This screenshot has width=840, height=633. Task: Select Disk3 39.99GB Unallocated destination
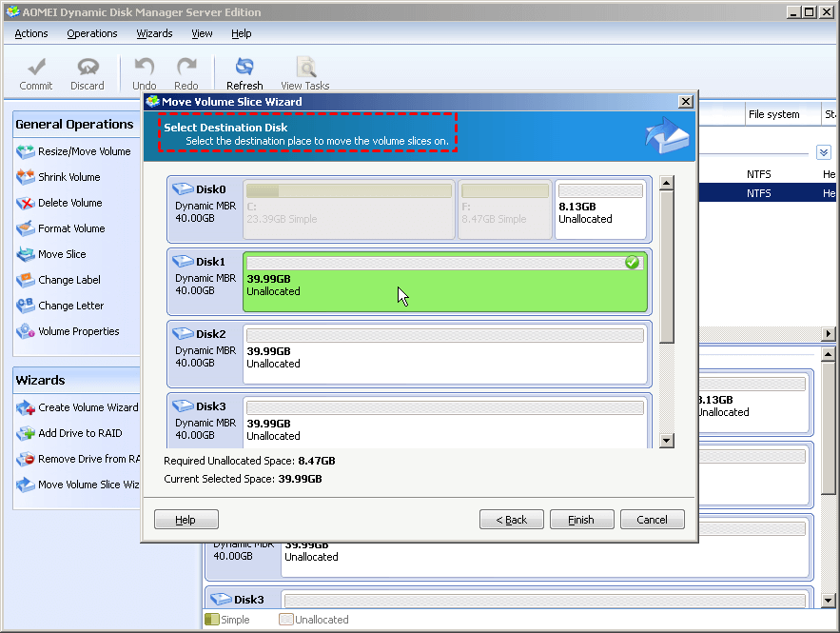[444, 422]
